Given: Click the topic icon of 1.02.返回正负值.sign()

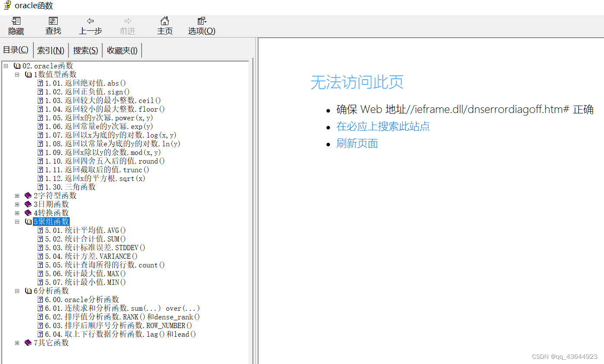Looking at the screenshot, I should pos(40,92).
